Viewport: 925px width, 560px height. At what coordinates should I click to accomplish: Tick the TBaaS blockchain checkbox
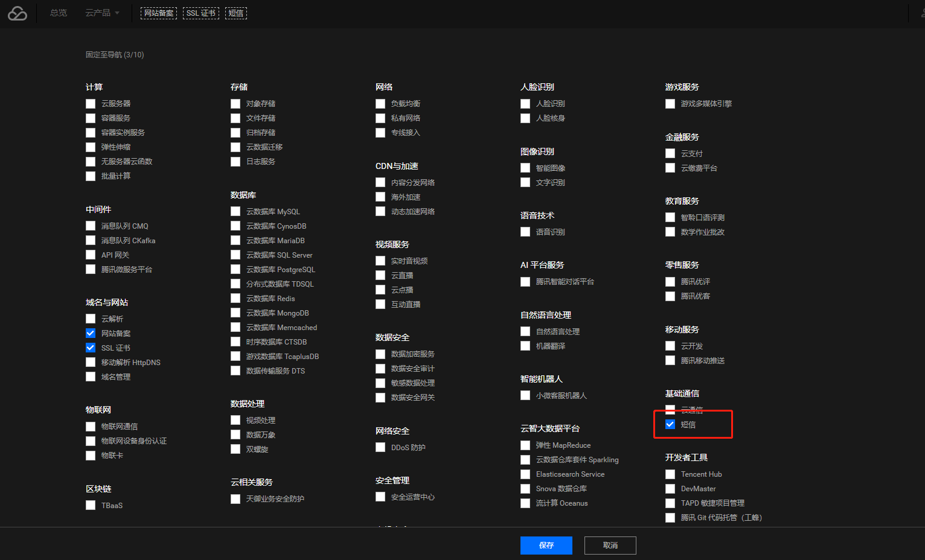pos(91,505)
